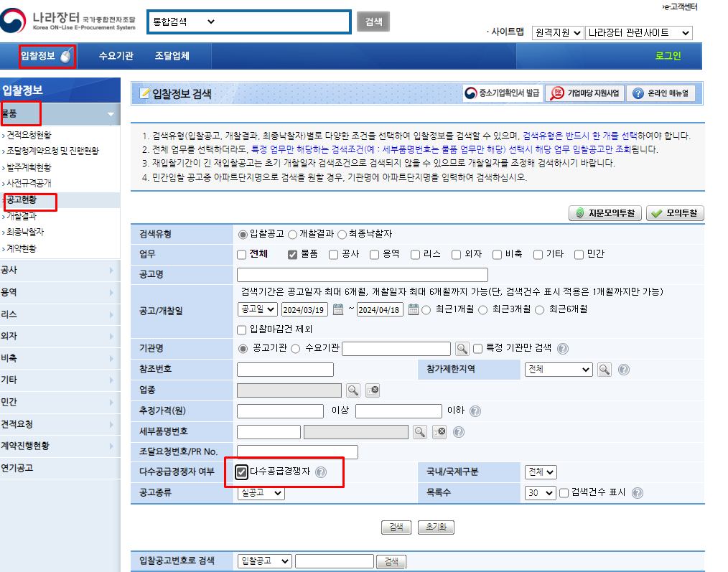
Task: Click 업종 clear field icon
Action: pos(373,390)
